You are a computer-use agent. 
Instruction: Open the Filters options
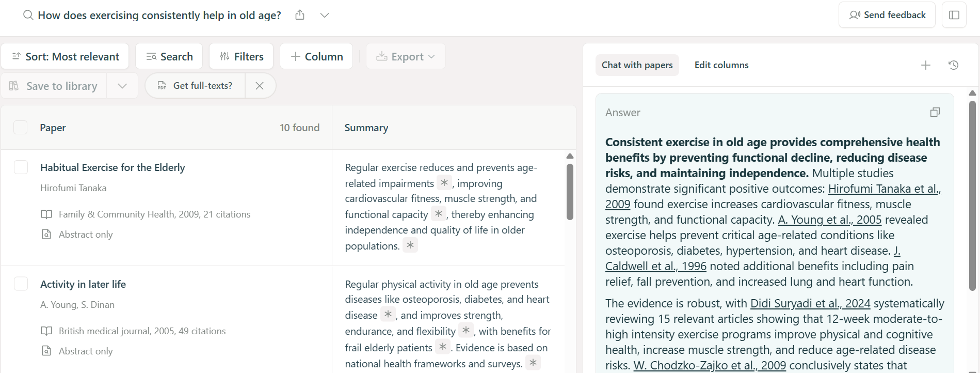point(241,56)
